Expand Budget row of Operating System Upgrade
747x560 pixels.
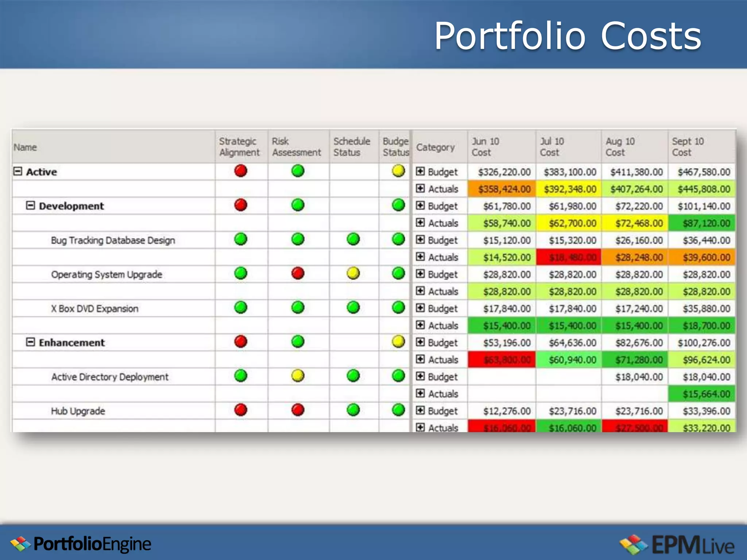pos(420,274)
